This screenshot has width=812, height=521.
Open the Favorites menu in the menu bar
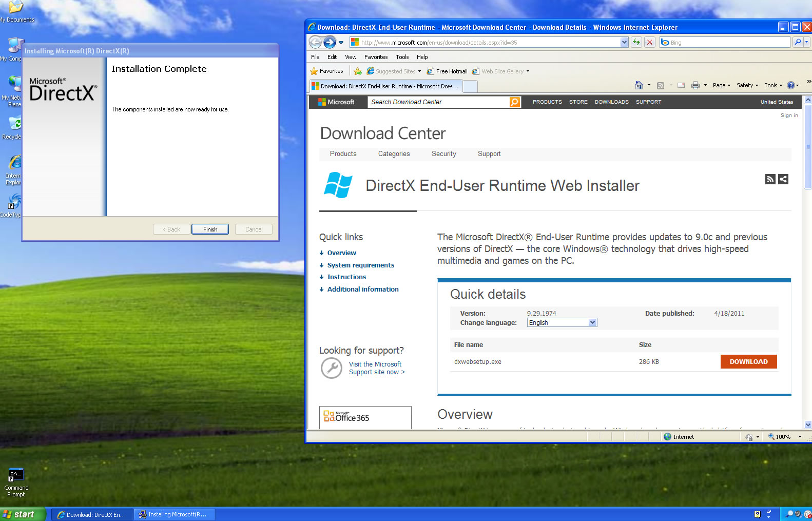376,57
